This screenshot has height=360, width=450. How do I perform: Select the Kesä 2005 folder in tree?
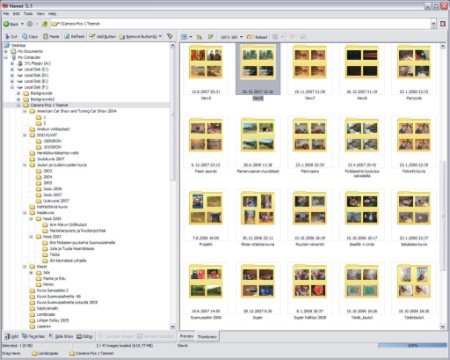click(x=52, y=219)
